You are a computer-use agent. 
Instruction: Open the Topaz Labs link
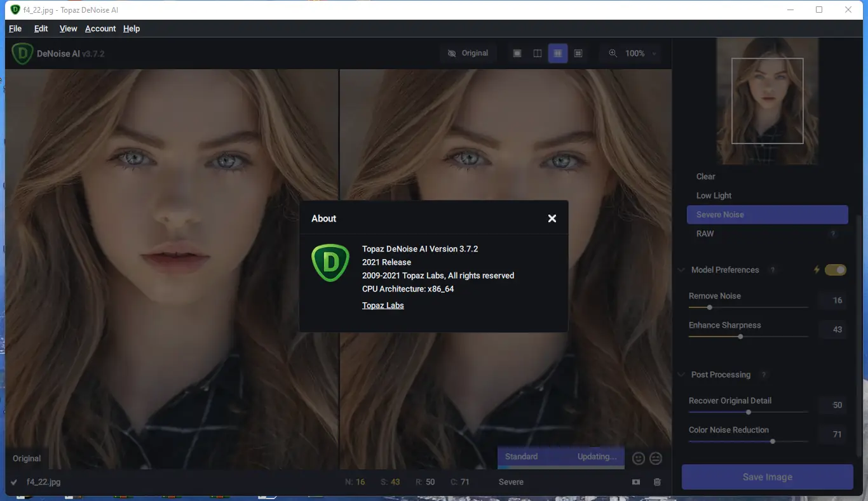(x=383, y=305)
